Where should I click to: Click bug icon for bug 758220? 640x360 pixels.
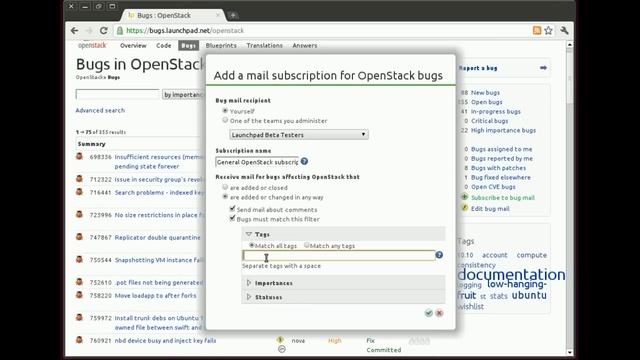80,295
